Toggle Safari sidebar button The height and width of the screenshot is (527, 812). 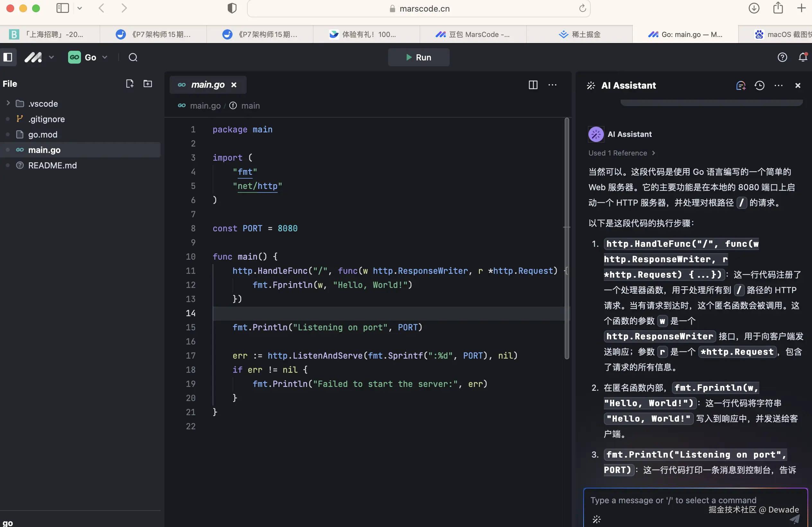click(62, 8)
